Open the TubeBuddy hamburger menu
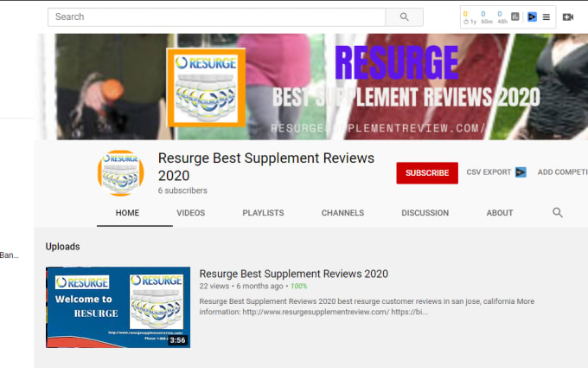588x368 pixels. (x=546, y=17)
